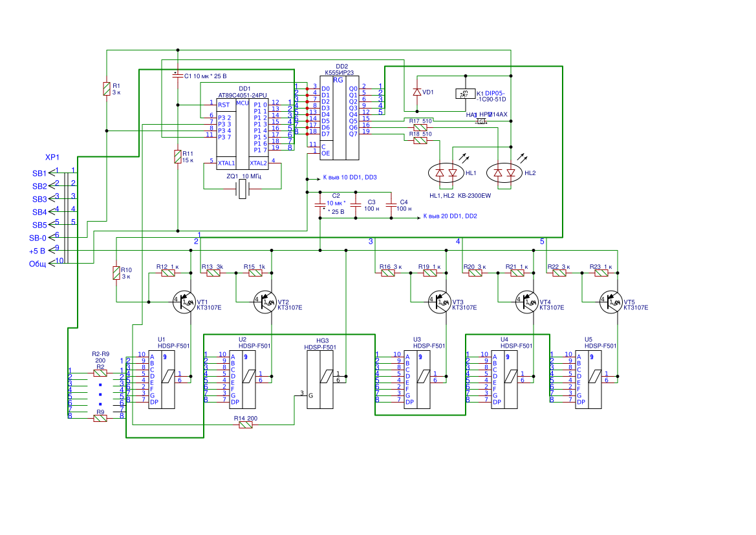Select resistor R17 symbol
Viewport: 756px width, 535px height.
420,127
